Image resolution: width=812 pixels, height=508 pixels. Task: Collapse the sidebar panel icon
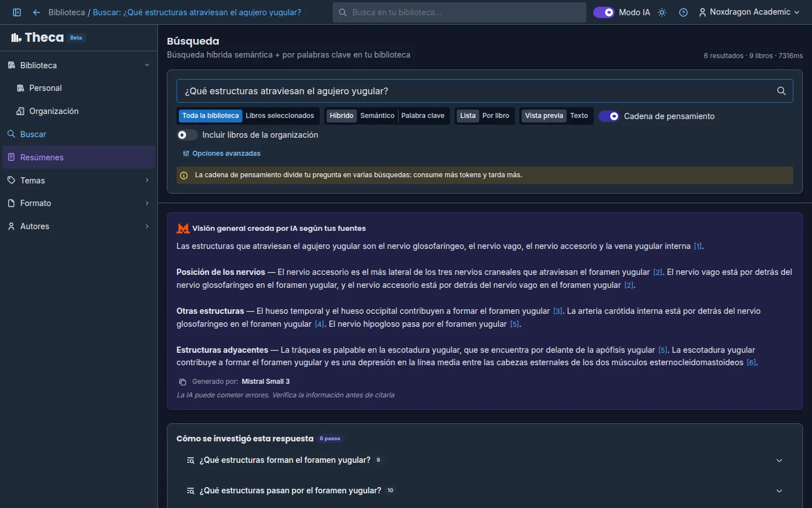[17, 12]
